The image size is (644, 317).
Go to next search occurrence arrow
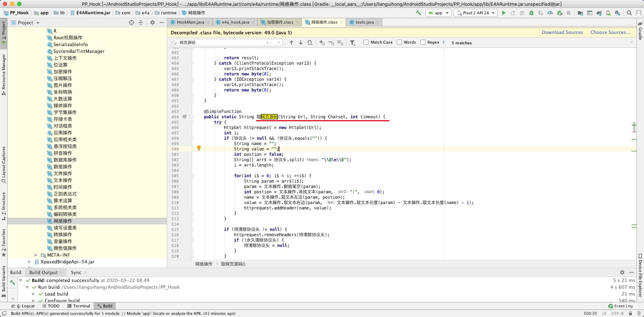coord(301,43)
